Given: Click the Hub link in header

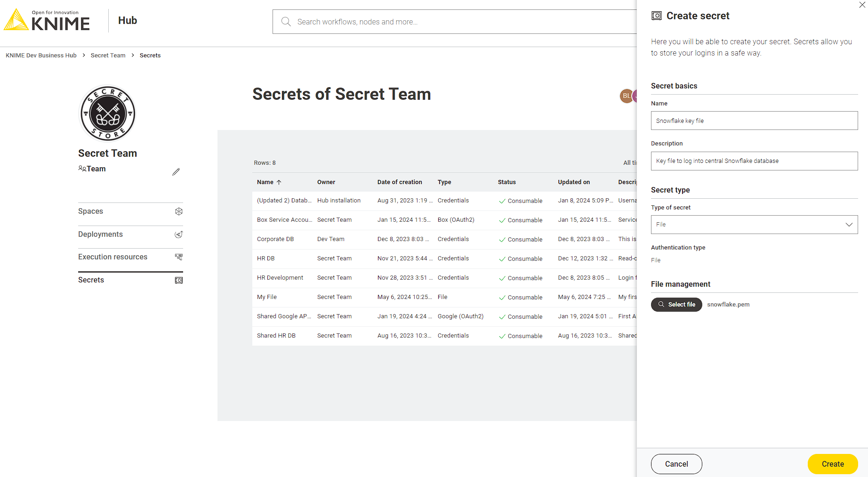Looking at the screenshot, I should point(128,20).
